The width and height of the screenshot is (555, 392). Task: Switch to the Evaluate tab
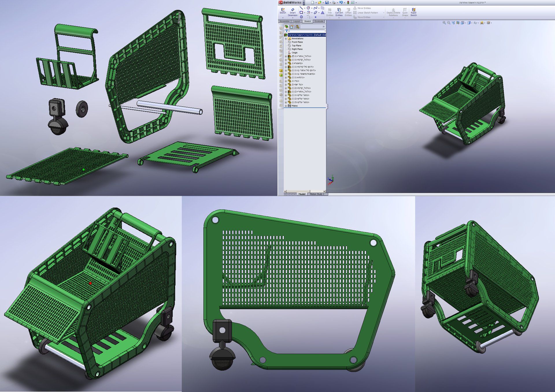coord(319,21)
